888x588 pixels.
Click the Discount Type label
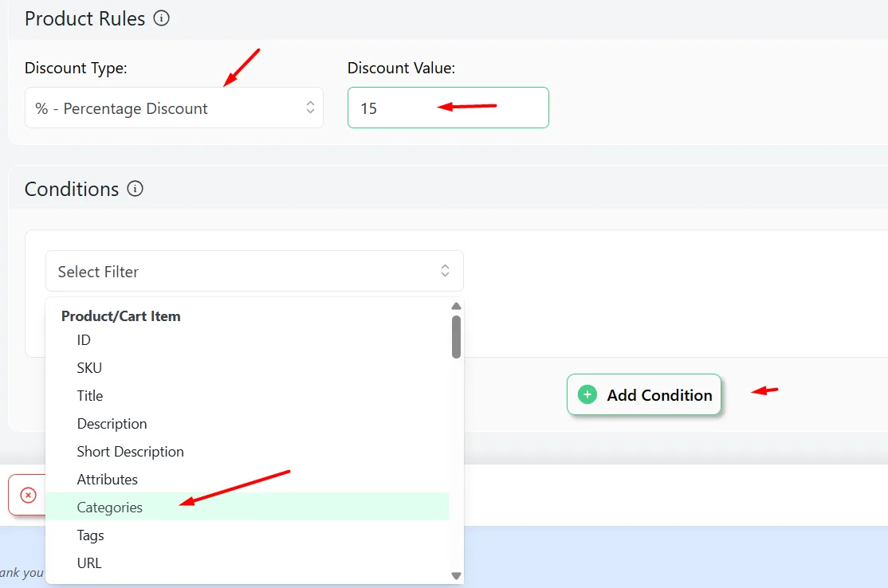pyautogui.click(x=76, y=68)
